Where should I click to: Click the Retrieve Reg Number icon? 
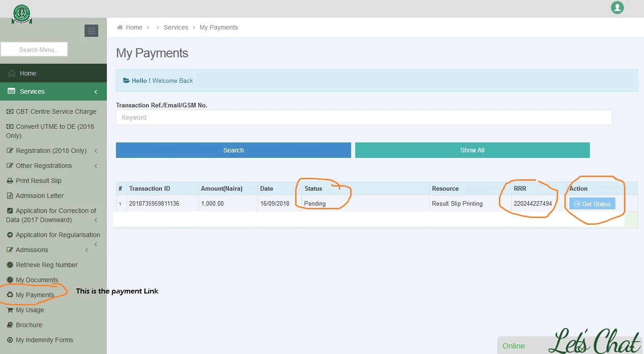tap(10, 265)
